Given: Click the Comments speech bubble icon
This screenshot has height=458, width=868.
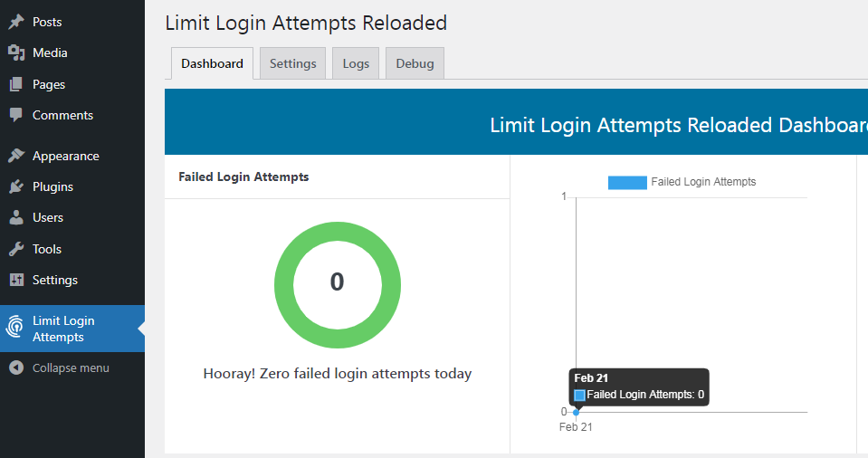Looking at the screenshot, I should pos(16,115).
